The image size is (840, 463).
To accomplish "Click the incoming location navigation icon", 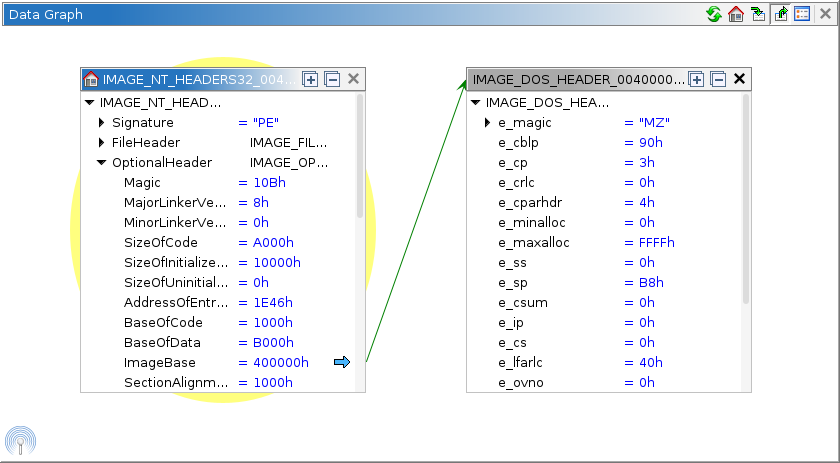I will (x=758, y=14).
